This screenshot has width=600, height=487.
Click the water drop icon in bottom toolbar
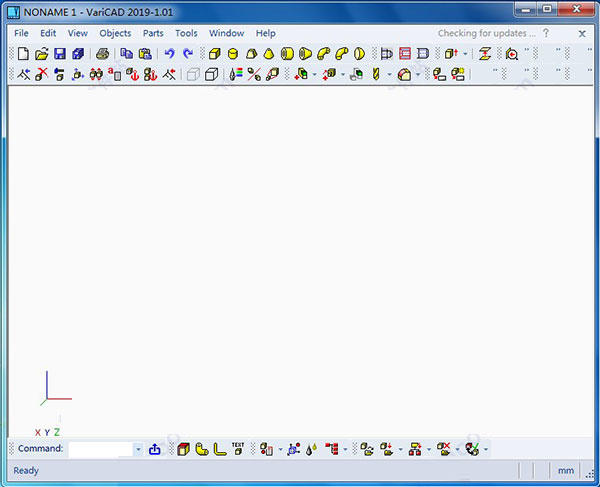tap(311, 449)
